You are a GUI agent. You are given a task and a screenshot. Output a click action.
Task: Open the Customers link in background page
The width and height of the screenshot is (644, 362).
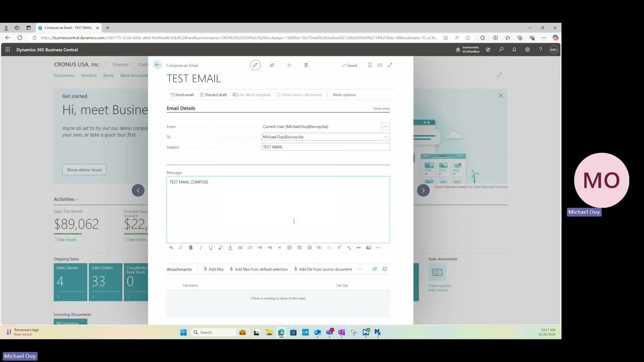[64, 75]
